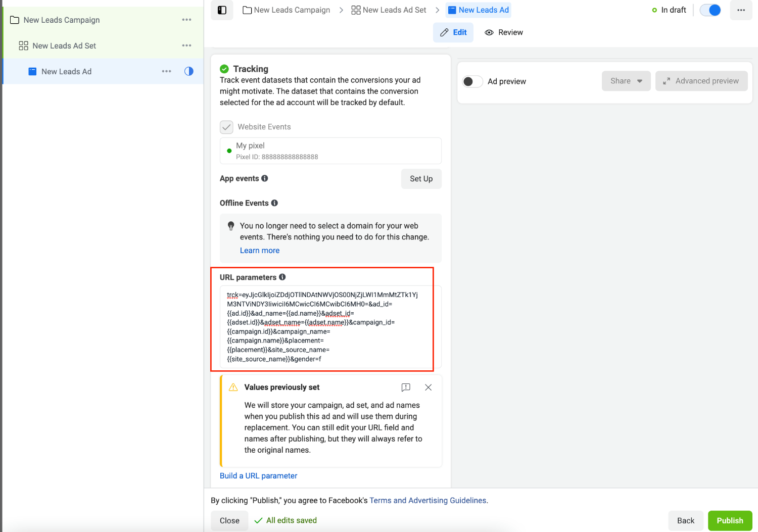Image resolution: width=758 pixels, height=532 pixels.
Task: Open New Leads Ad row ellipsis menu
Action: pyautogui.click(x=166, y=71)
